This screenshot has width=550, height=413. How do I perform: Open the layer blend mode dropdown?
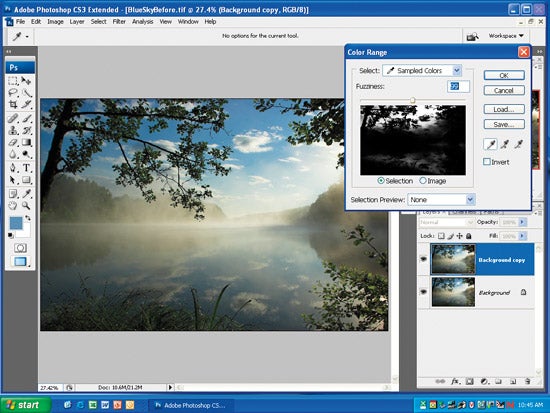pos(446,222)
